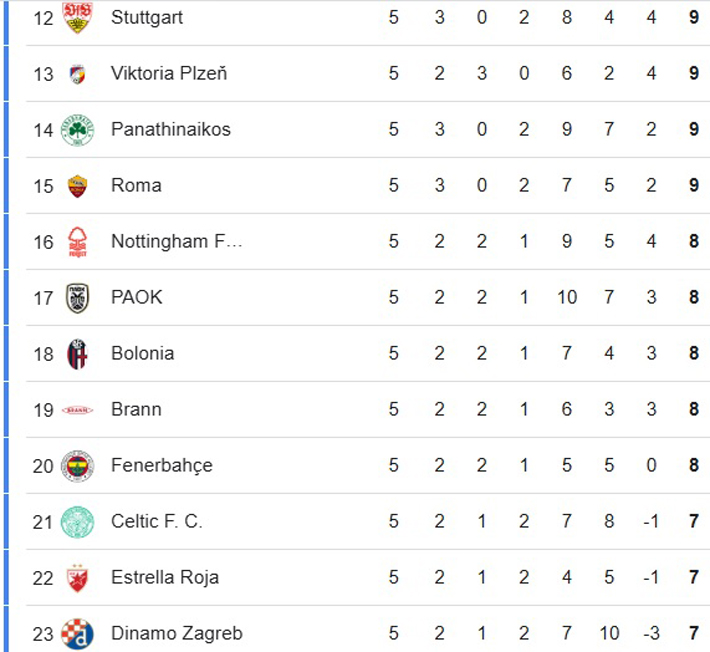Open the truncated Nottingham F… team name
The height and width of the screenshot is (652, 710).
pyautogui.click(x=177, y=242)
